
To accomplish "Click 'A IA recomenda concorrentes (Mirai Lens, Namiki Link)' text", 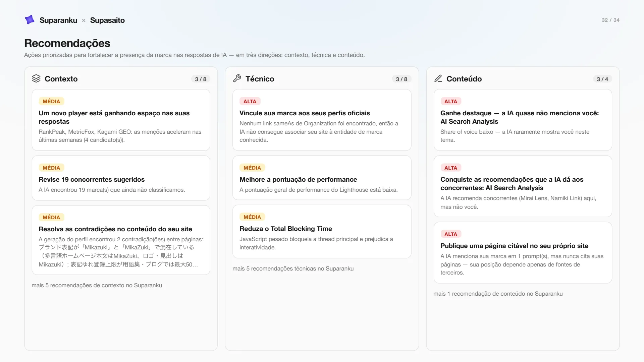I will [x=518, y=202].
